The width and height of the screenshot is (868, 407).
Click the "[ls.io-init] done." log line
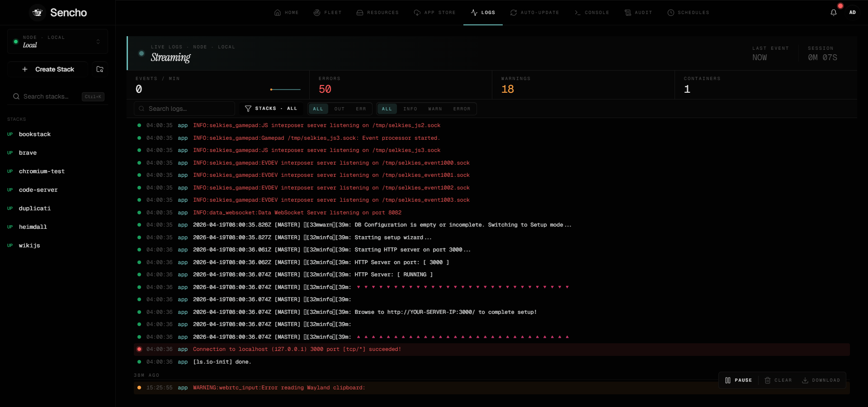point(492,362)
